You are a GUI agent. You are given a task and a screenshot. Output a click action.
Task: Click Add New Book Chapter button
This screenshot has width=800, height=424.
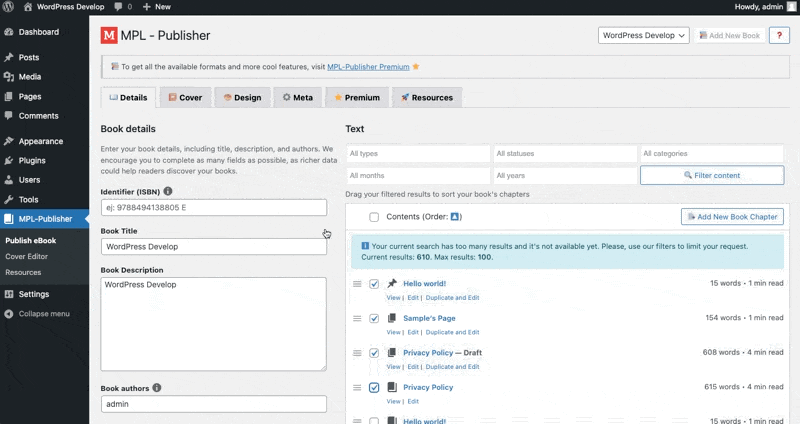point(732,217)
